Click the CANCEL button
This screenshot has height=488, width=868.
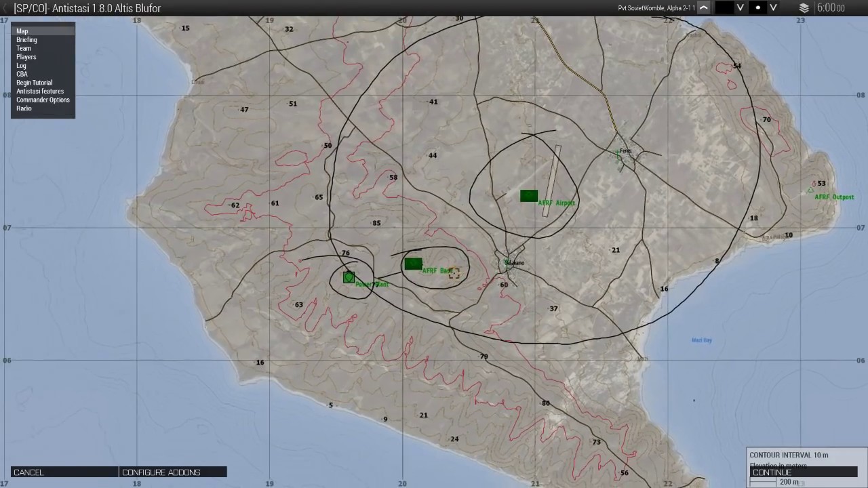[64, 472]
